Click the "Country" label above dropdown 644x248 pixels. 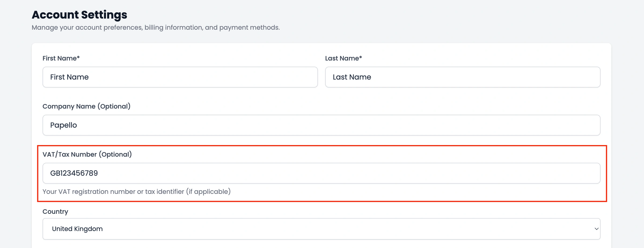[55, 212]
